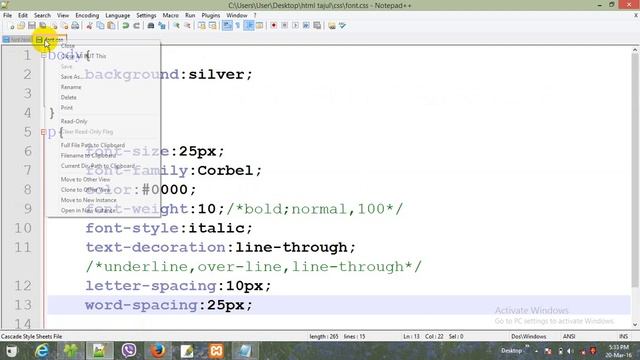
Task: Click the Save All toolbar icon
Action: 43,26
